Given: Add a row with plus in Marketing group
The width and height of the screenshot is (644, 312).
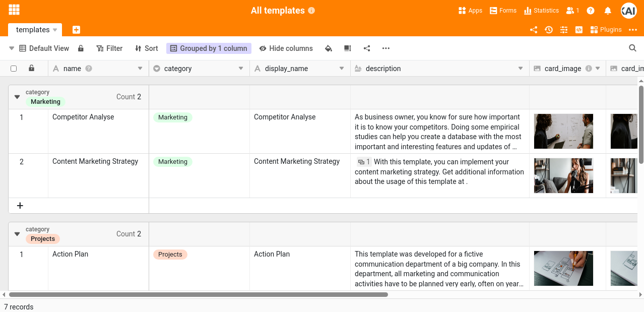Looking at the screenshot, I should (20, 206).
